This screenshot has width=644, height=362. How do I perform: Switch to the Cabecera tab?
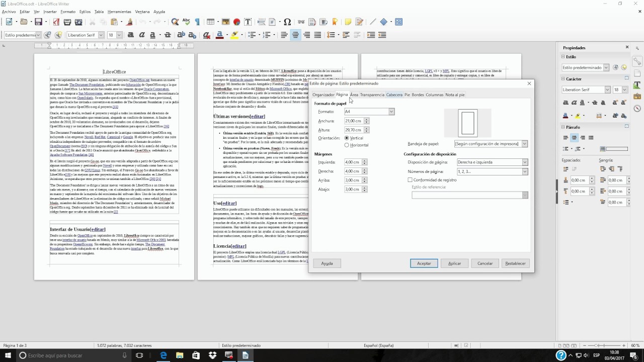click(394, 95)
